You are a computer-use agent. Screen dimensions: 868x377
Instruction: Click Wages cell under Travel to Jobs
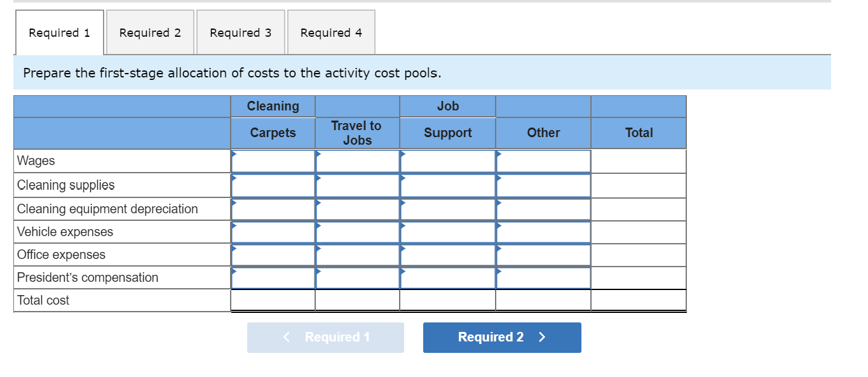pos(358,161)
